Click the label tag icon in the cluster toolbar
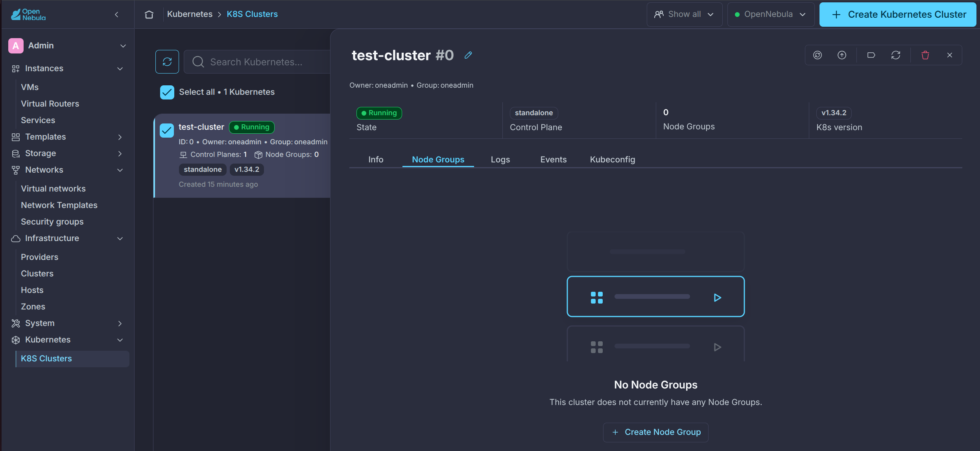Screen dimensions: 980x451 (871, 55)
